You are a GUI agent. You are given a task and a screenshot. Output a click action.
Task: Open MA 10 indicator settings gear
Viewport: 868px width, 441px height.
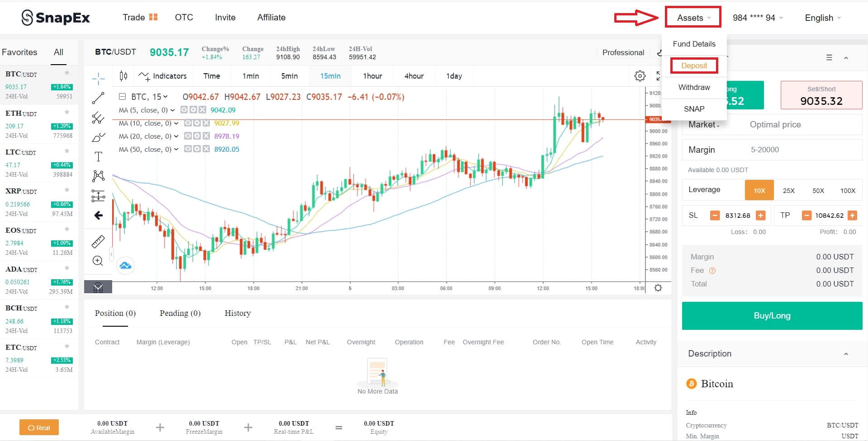click(197, 123)
